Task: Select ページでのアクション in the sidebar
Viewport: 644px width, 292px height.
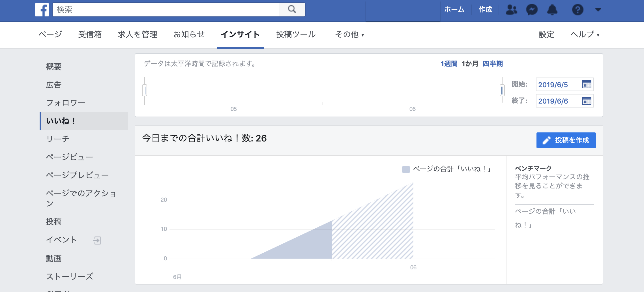Action: click(81, 198)
